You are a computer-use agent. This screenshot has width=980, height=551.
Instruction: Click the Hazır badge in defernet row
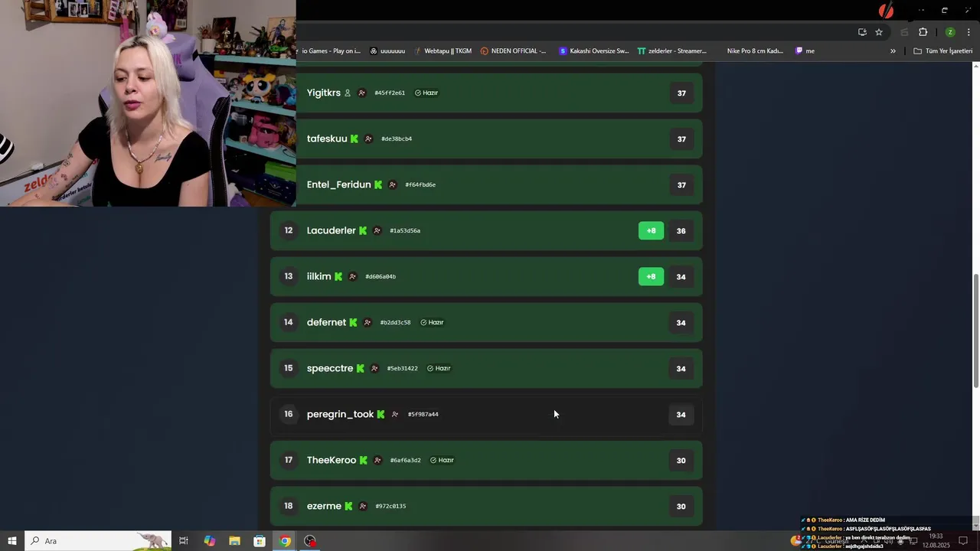click(x=432, y=322)
